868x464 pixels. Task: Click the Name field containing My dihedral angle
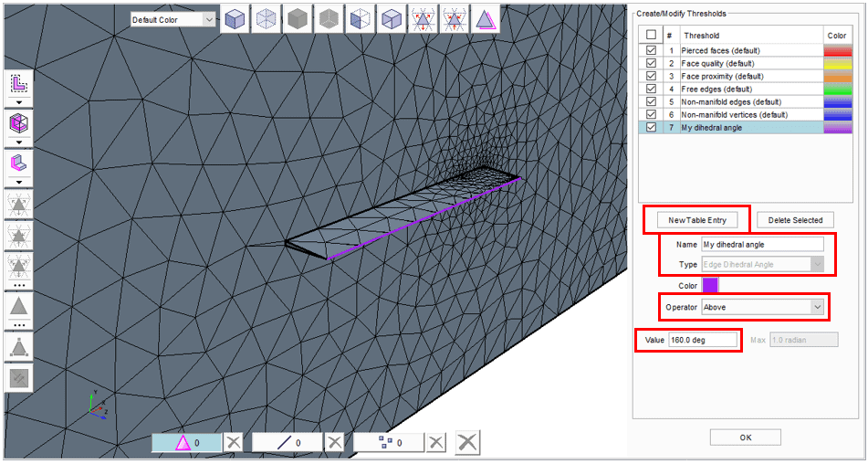point(762,244)
